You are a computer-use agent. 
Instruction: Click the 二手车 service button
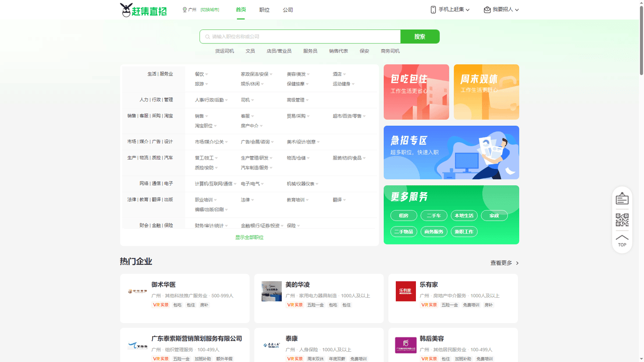point(434,216)
